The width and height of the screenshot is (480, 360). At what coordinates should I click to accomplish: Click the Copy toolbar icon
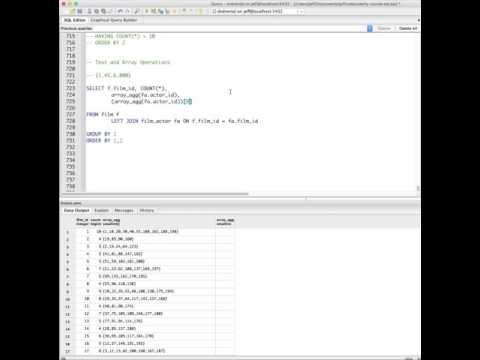(x=97, y=11)
